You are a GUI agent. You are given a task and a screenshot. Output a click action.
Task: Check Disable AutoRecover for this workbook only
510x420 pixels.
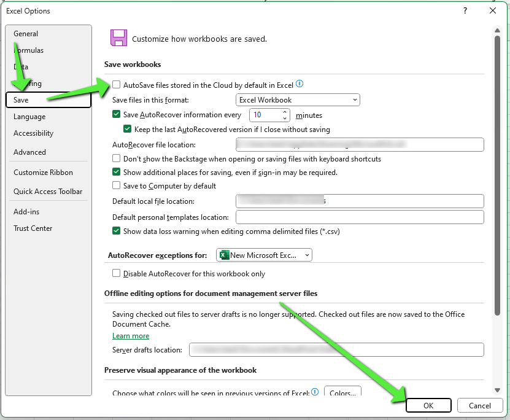click(x=117, y=273)
